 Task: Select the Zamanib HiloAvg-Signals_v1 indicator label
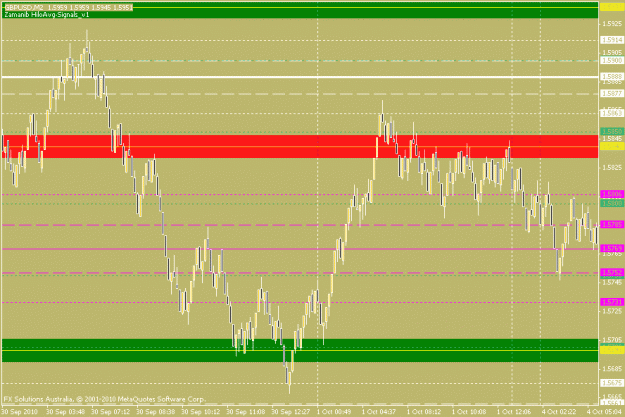tap(47, 14)
